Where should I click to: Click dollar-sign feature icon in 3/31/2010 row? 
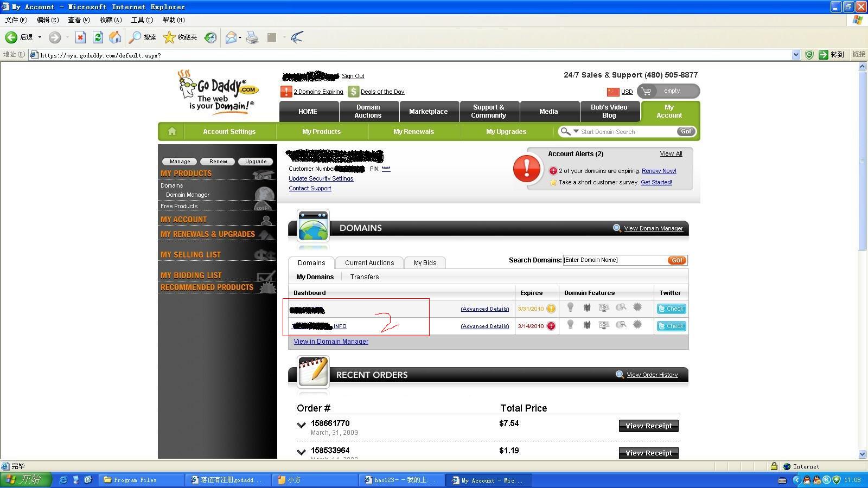(604, 308)
